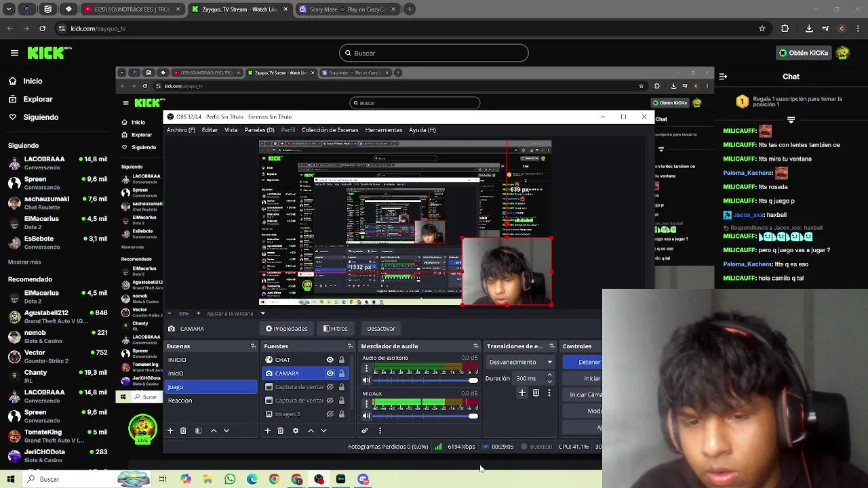Select the uppercase INICIO scene
Screen dimensions: 868x488
pyautogui.click(x=212, y=360)
